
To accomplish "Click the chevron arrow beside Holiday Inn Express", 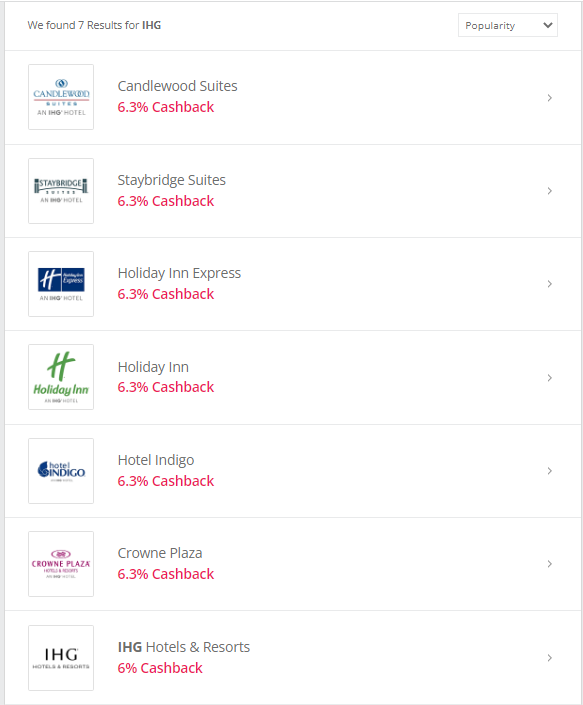I will click(550, 284).
